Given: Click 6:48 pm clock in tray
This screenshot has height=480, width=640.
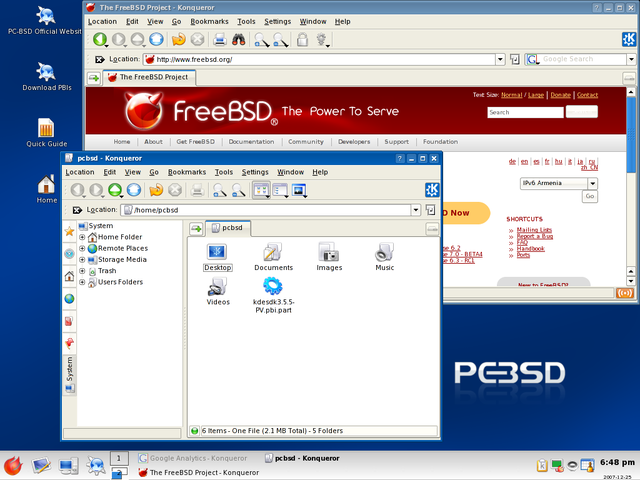Looking at the screenshot, I should coord(617,462).
